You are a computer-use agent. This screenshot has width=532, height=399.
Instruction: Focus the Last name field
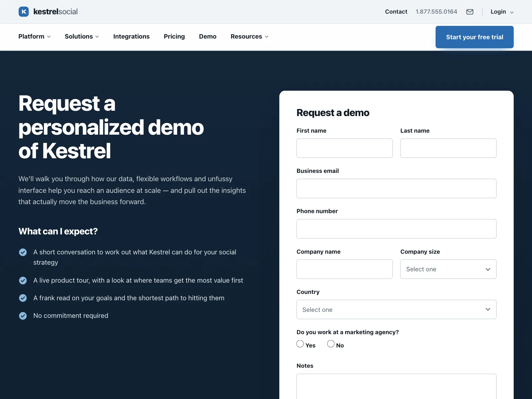point(448,148)
